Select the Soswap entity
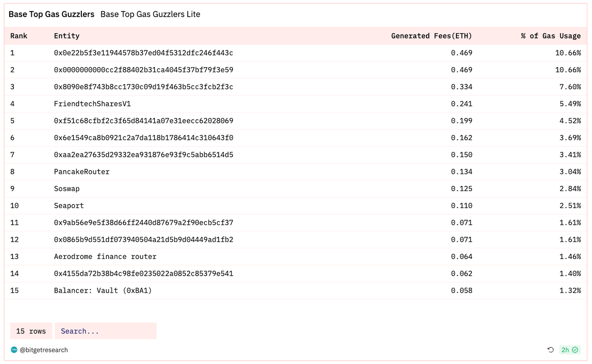This screenshot has width=592, height=364. coord(67,189)
